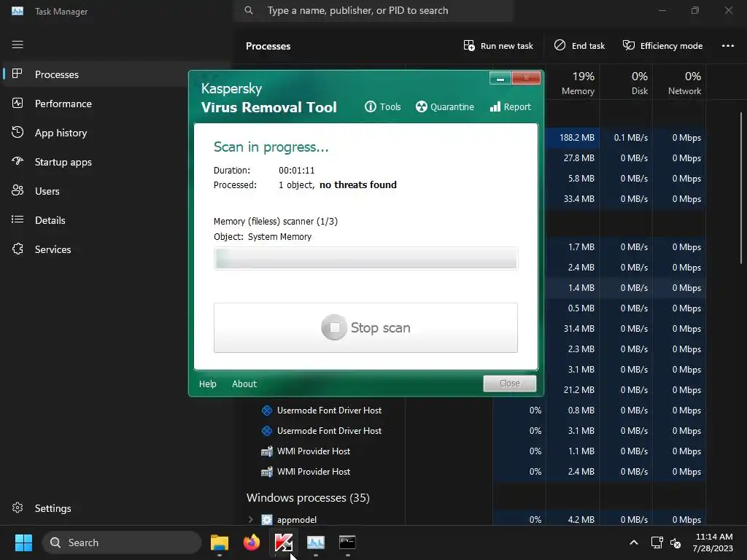The width and height of the screenshot is (747, 560).
Task: Click the Close button in Kaspersky footer
Action: pyautogui.click(x=510, y=384)
